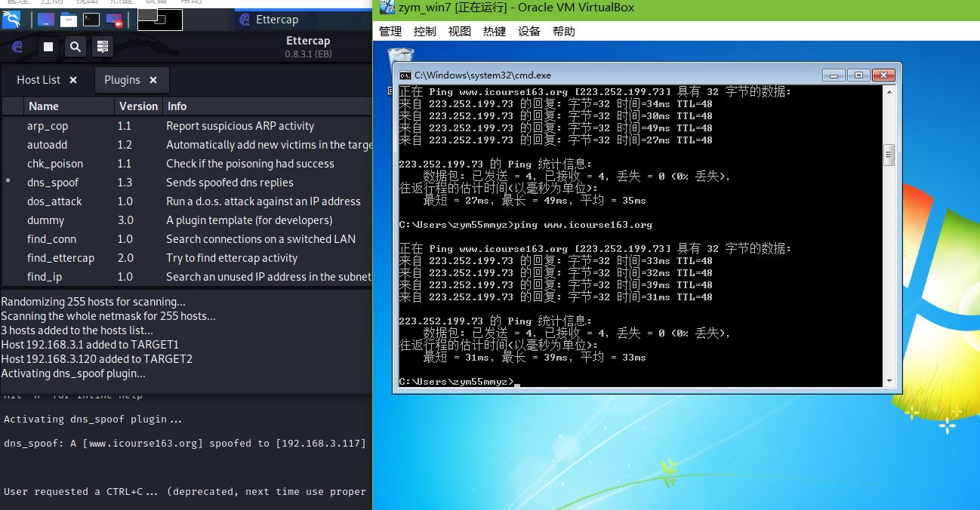This screenshot has height=510, width=980.
Task: Open the screen recorder icon in Kali panel
Action: click(115, 20)
